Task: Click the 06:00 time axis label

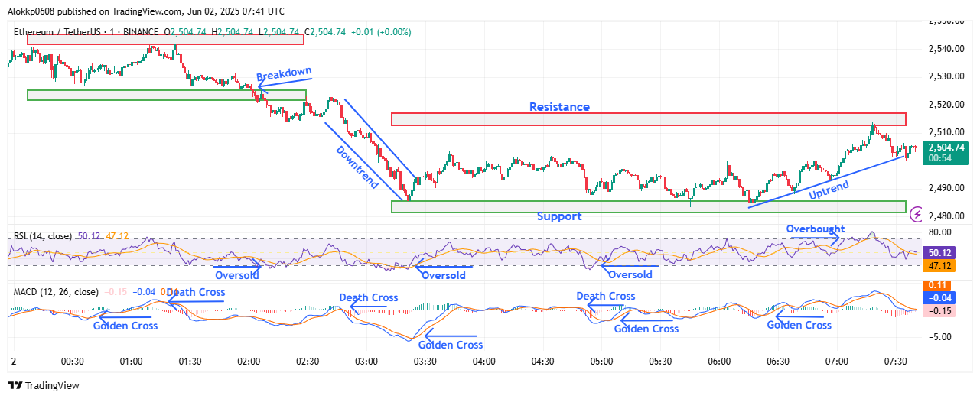Action: [720, 361]
